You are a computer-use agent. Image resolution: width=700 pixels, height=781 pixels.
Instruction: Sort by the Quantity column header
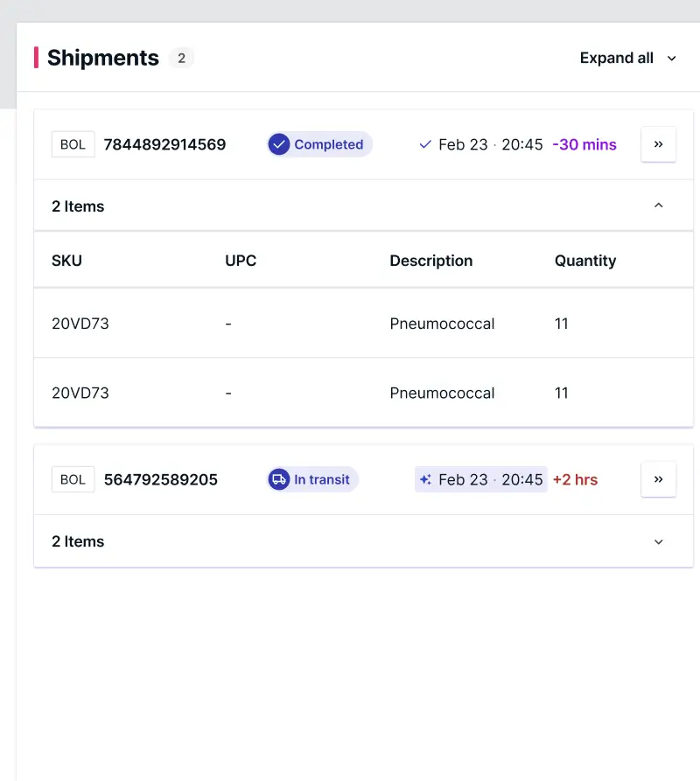(x=584, y=261)
